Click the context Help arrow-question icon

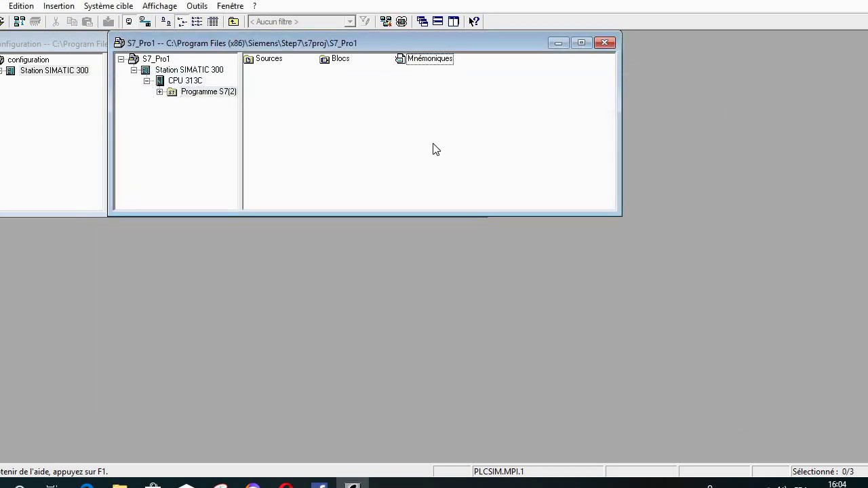tap(474, 22)
